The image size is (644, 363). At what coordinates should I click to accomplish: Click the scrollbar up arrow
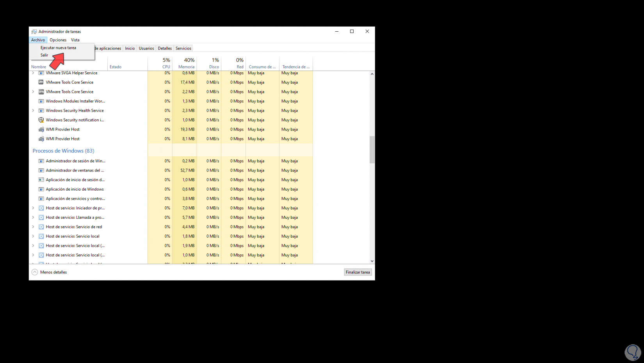coord(372,74)
